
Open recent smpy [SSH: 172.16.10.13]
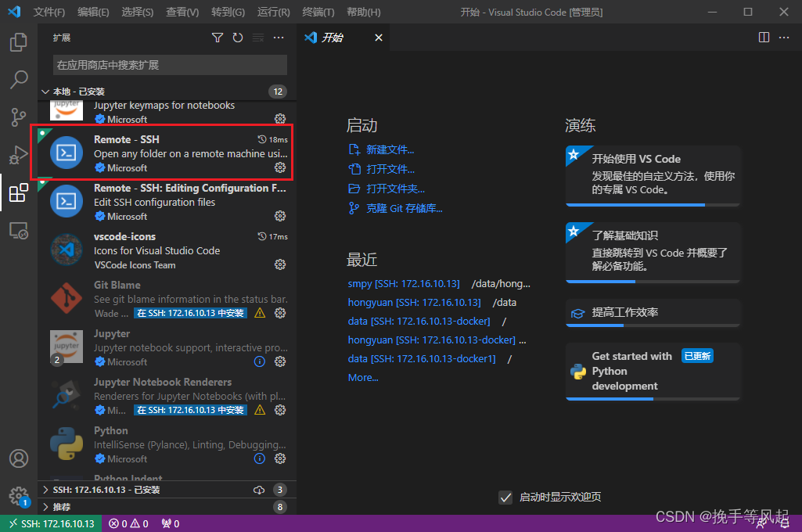pyautogui.click(x=404, y=283)
